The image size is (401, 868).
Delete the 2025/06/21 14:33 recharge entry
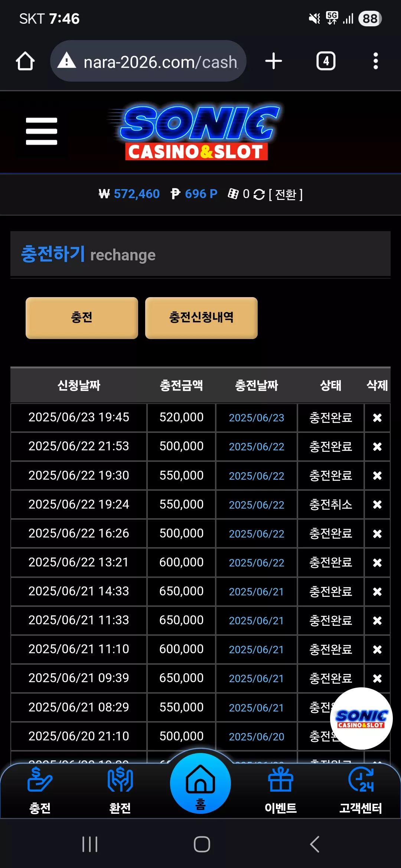(x=377, y=591)
